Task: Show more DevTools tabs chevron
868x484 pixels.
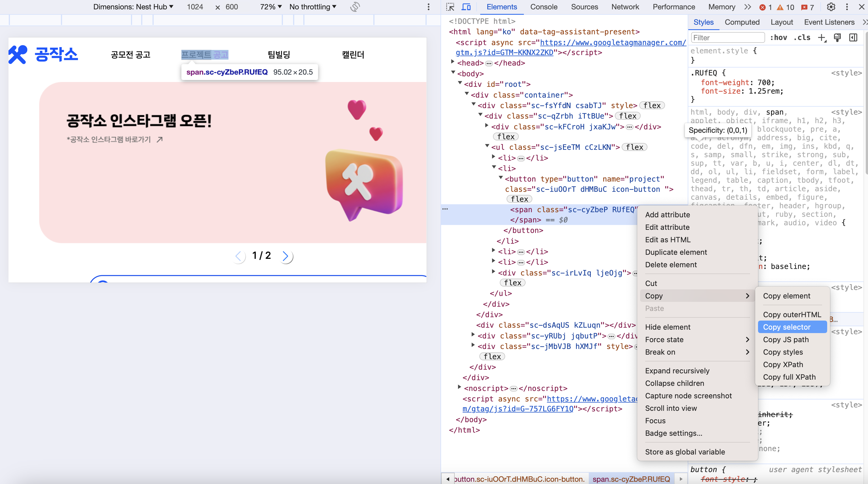Action: point(748,7)
